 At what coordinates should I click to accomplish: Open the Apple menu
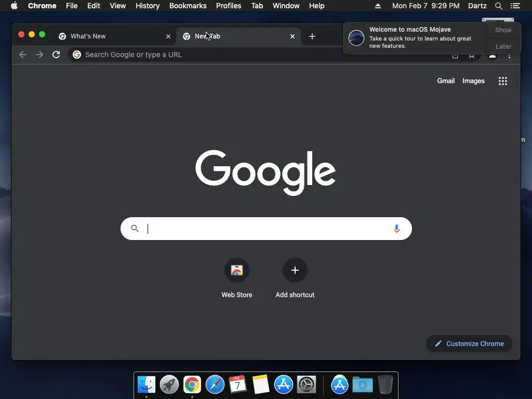click(14, 6)
